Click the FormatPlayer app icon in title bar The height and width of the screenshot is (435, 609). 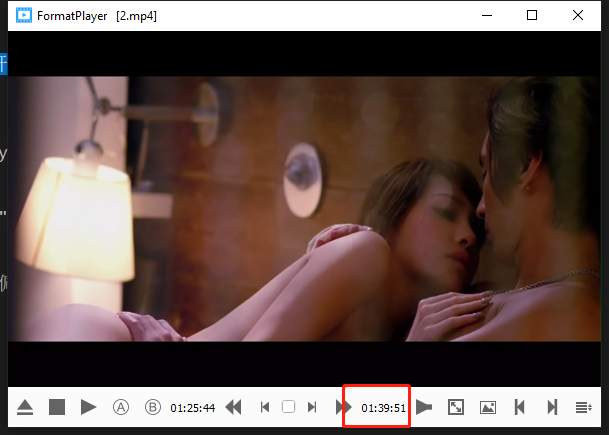pyautogui.click(x=24, y=16)
